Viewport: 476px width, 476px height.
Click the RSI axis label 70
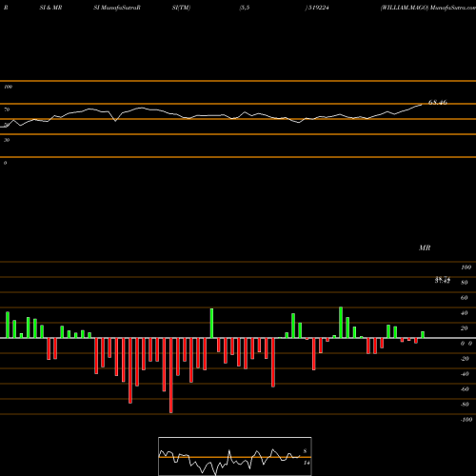(x=7, y=109)
